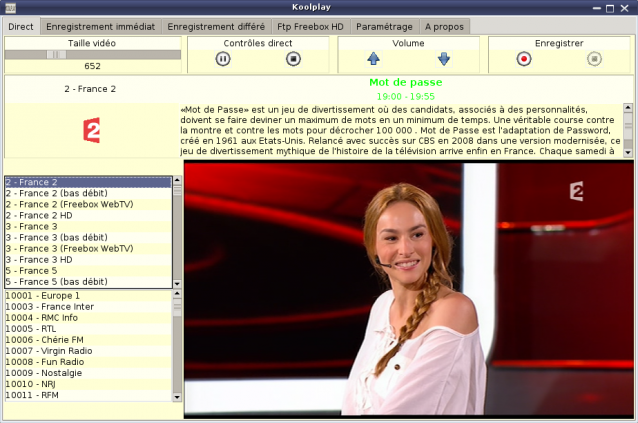Select 3 - France 3 (bas débit)
This screenshot has width=638, height=423.
tap(88, 238)
